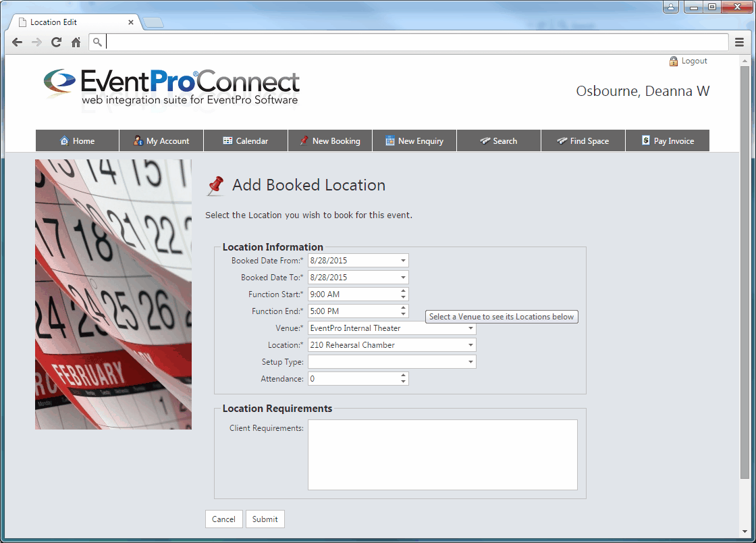Open a new browser tab
This screenshot has width=756, height=543.
[x=153, y=22]
